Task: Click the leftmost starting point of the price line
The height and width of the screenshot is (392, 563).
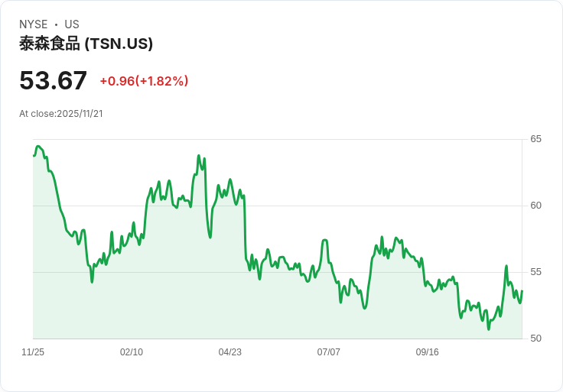Action: [34, 155]
